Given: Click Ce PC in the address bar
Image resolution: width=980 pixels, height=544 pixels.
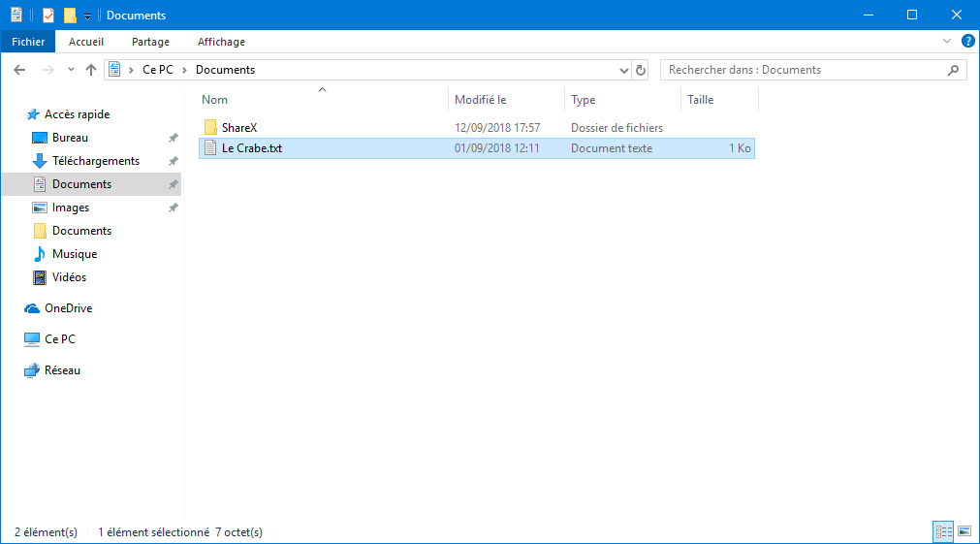Looking at the screenshot, I should click(x=157, y=70).
